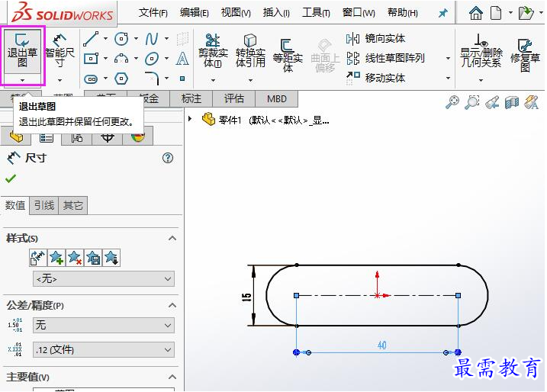Click 显示/删除几何关系 Display/Delete Relations
Viewport: 547px width, 392px height.
click(481, 51)
